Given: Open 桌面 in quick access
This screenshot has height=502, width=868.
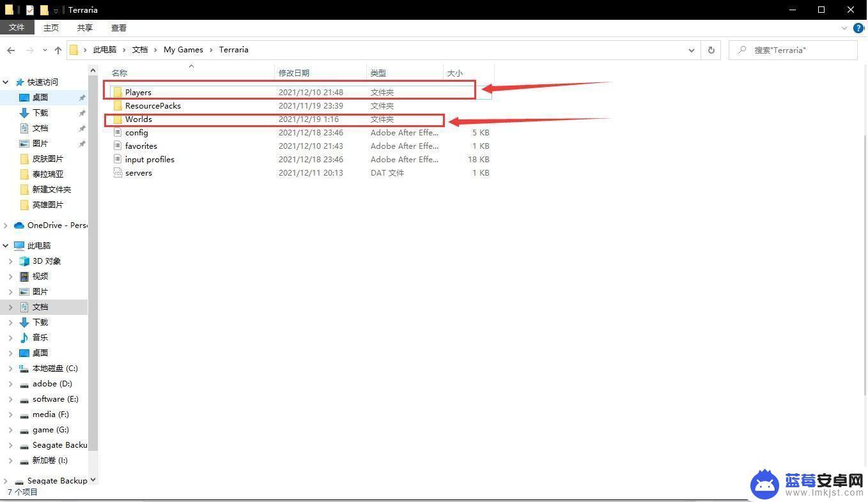Looking at the screenshot, I should (40, 97).
